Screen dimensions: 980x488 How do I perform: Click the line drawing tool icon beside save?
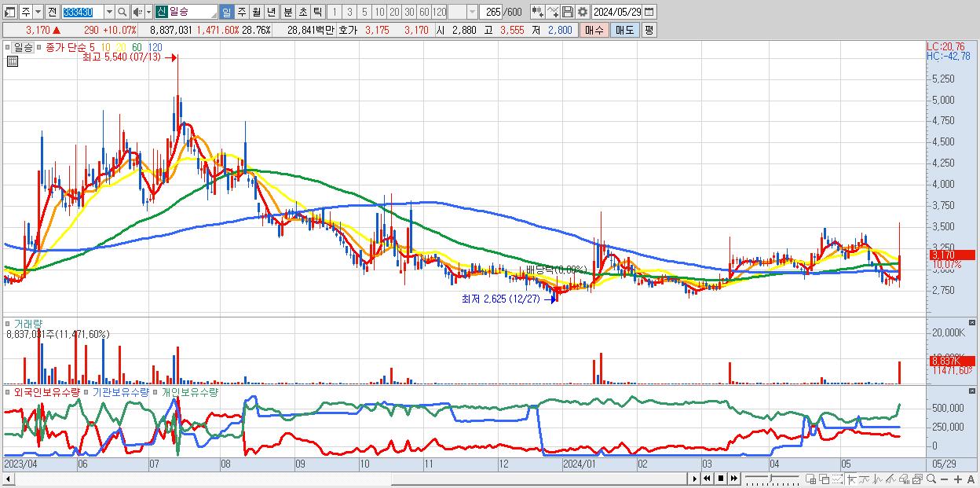553,12
